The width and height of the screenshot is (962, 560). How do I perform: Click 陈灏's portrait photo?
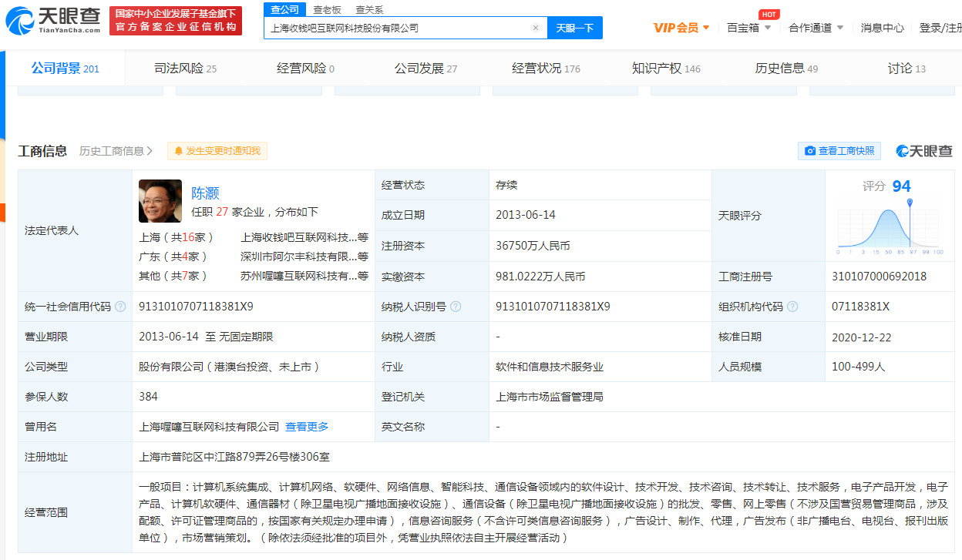pos(160,201)
